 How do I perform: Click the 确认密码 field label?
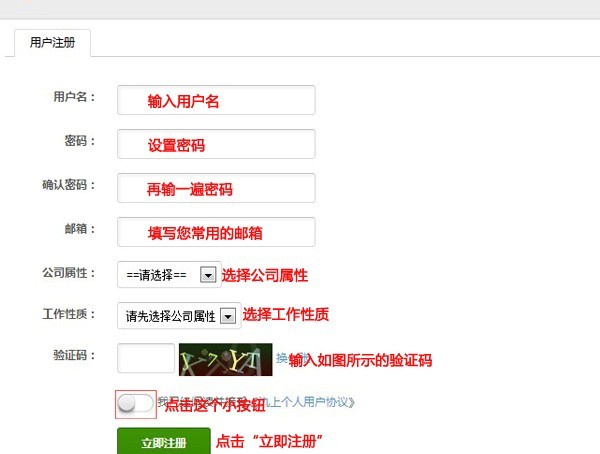tap(68, 185)
